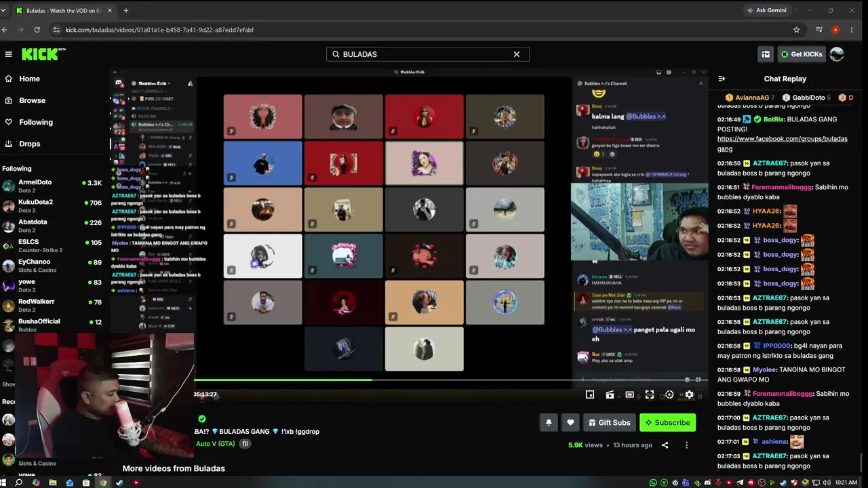This screenshot has width=868, height=488.
Task: Open Drops in the sidebar
Action: click(29, 144)
